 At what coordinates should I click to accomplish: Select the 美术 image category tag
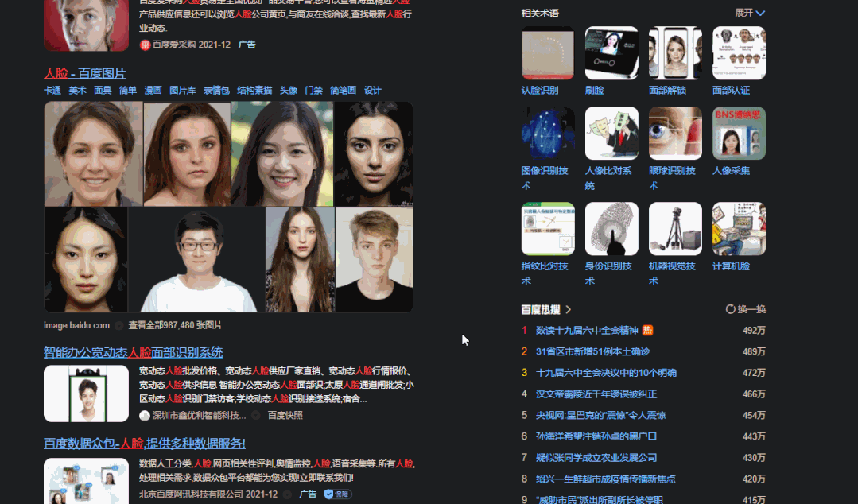click(77, 91)
